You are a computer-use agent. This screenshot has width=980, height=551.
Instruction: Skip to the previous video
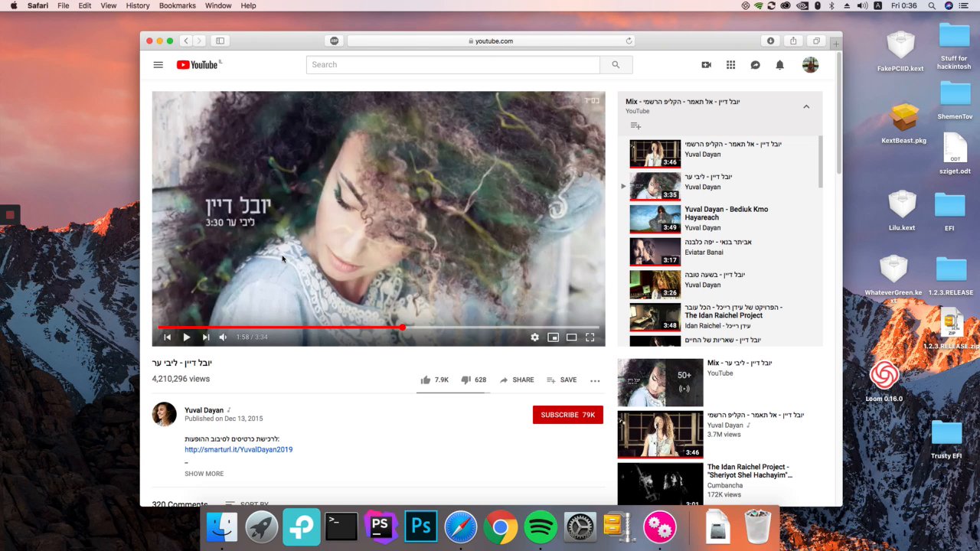pos(167,337)
